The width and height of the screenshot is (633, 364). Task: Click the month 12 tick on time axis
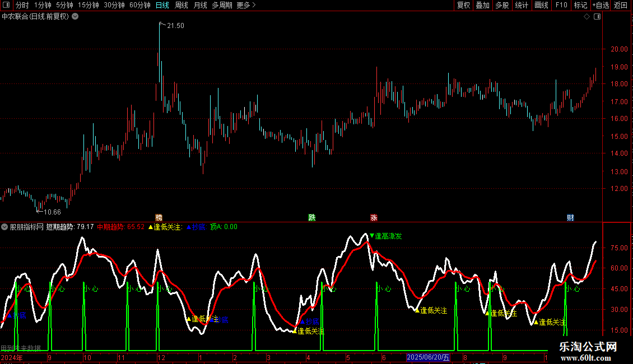[x=161, y=357]
